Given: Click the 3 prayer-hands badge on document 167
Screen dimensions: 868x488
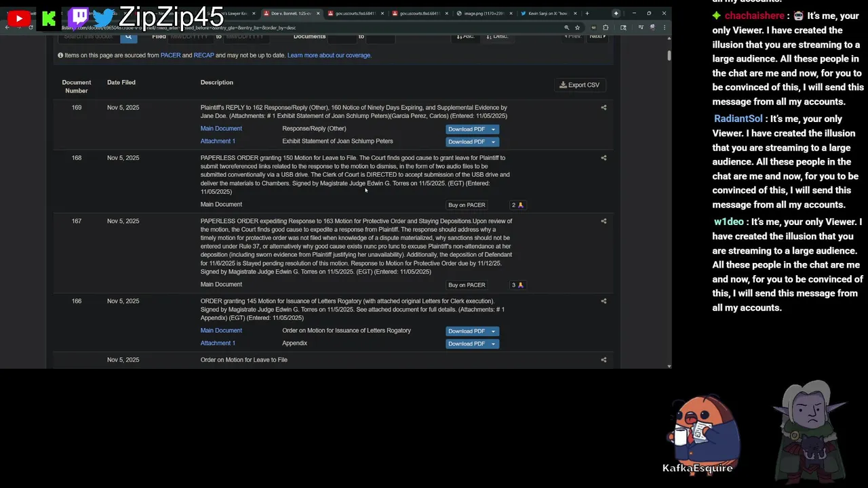Looking at the screenshot, I should click(x=517, y=285).
